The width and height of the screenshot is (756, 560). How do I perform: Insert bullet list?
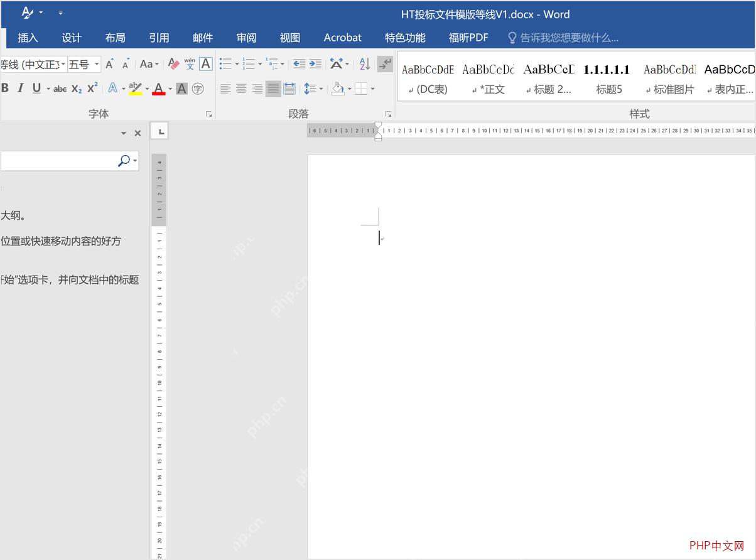[225, 64]
